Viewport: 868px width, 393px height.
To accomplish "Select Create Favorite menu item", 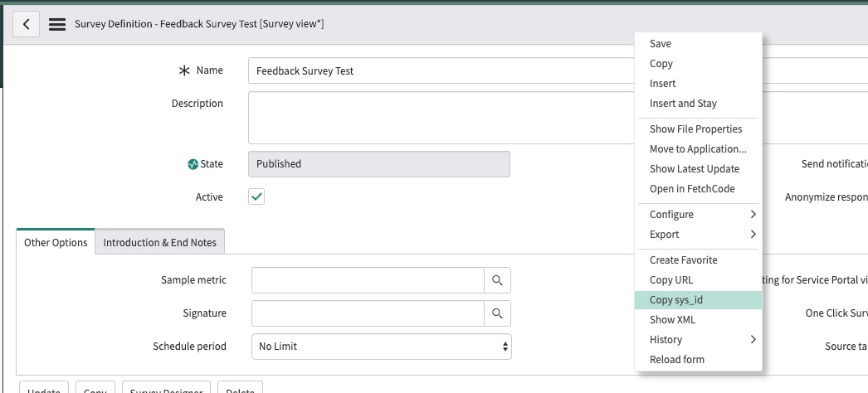I will (683, 260).
